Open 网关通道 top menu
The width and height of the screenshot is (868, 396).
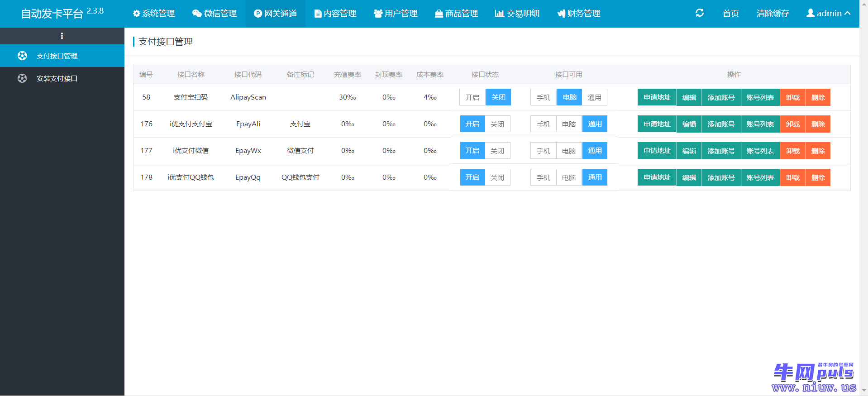(x=276, y=14)
